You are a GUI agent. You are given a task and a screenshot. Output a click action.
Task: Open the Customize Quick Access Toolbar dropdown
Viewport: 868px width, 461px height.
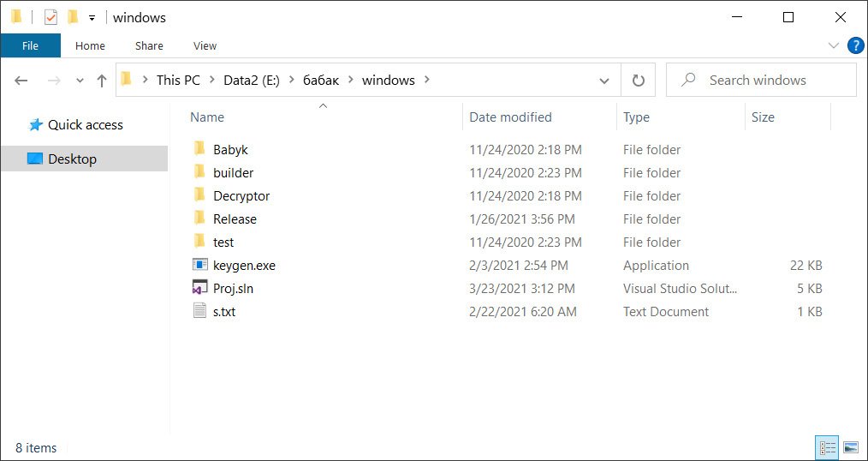tap(92, 18)
